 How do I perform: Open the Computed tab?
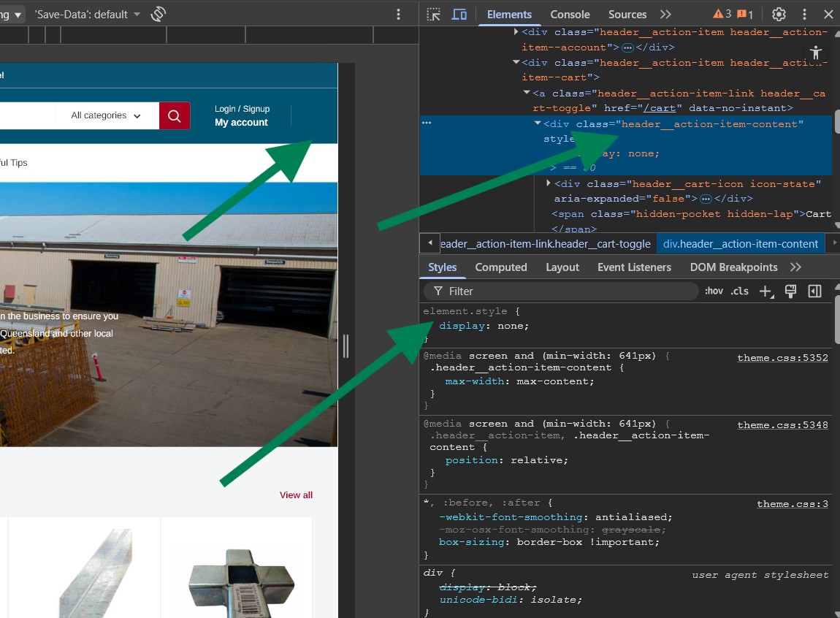click(x=500, y=267)
